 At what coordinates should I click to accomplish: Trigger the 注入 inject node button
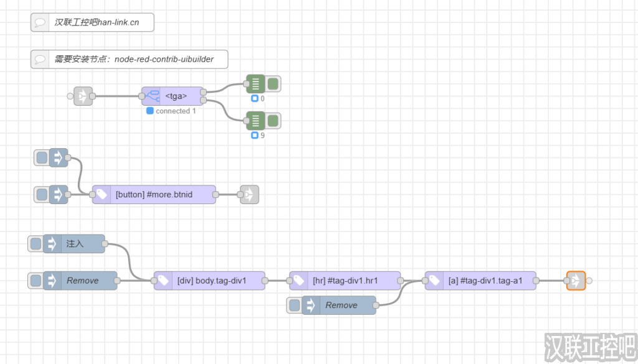coord(36,244)
